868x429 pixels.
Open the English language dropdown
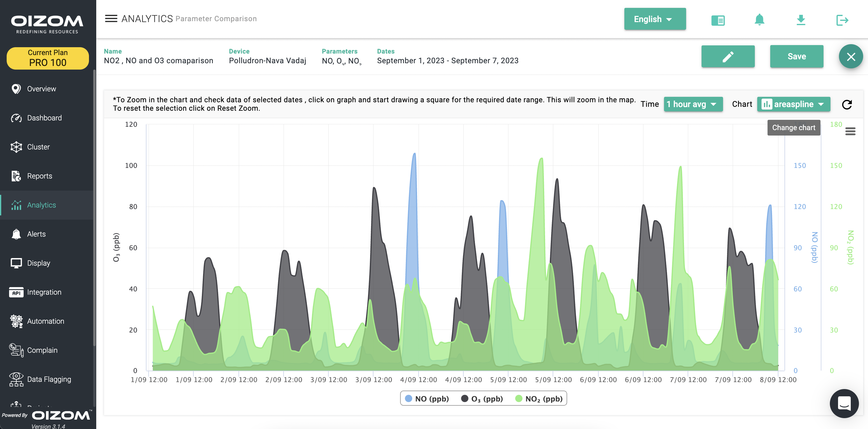point(655,19)
